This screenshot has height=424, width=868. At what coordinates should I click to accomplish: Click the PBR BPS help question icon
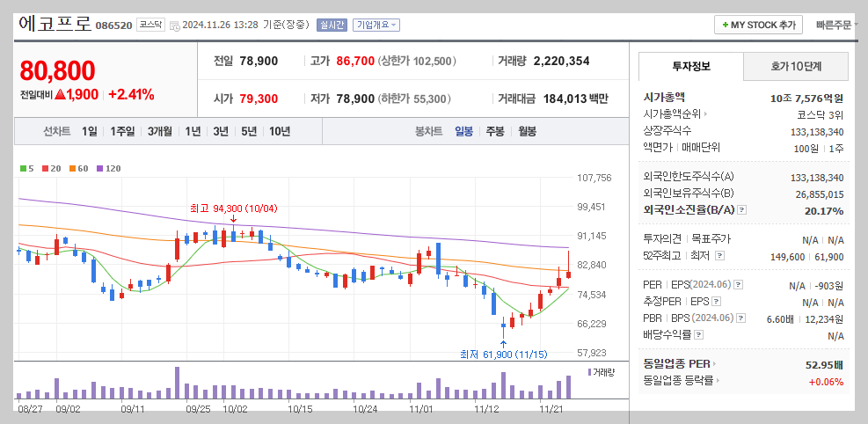(x=741, y=318)
